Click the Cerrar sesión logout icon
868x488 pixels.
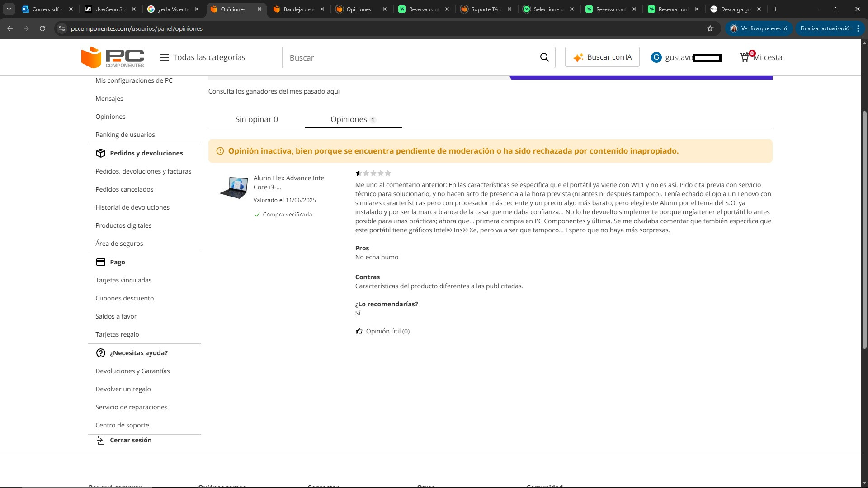(x=101, y=440)
